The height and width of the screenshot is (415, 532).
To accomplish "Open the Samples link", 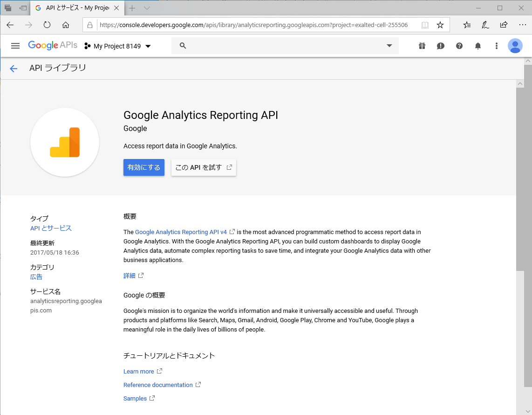I will 135,398.
